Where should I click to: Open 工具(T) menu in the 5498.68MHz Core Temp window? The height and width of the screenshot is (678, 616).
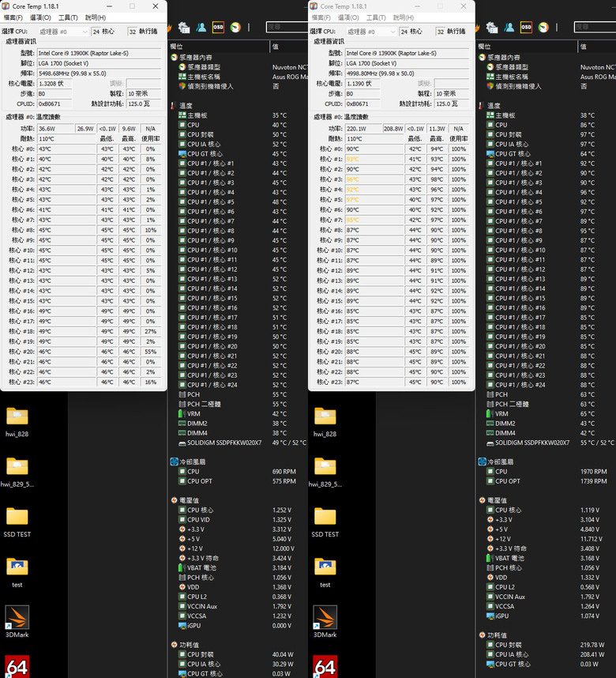pos(68,17)
